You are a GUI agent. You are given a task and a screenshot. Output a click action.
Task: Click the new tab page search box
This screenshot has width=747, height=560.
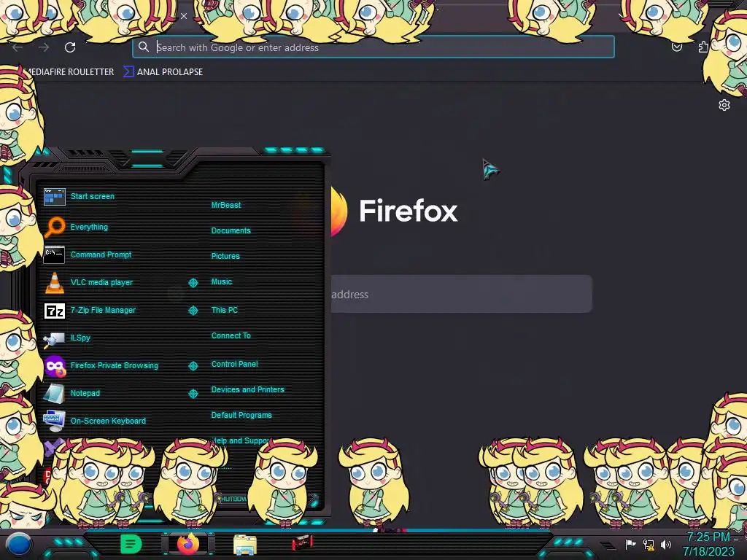[461, 294]
